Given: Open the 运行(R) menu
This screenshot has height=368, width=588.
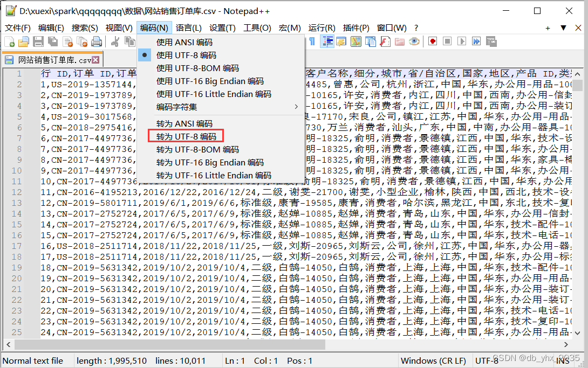Looking at the screenshot, I should pyautogui.click(x=322, y=28).
